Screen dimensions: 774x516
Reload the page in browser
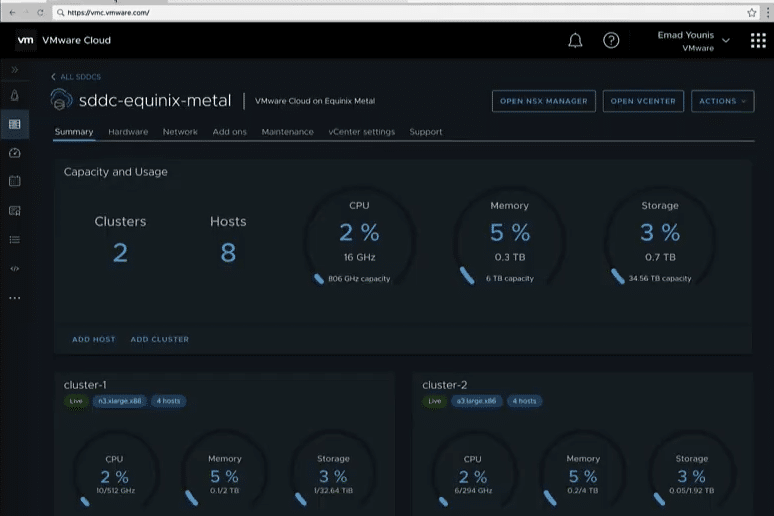click(40, 13)
